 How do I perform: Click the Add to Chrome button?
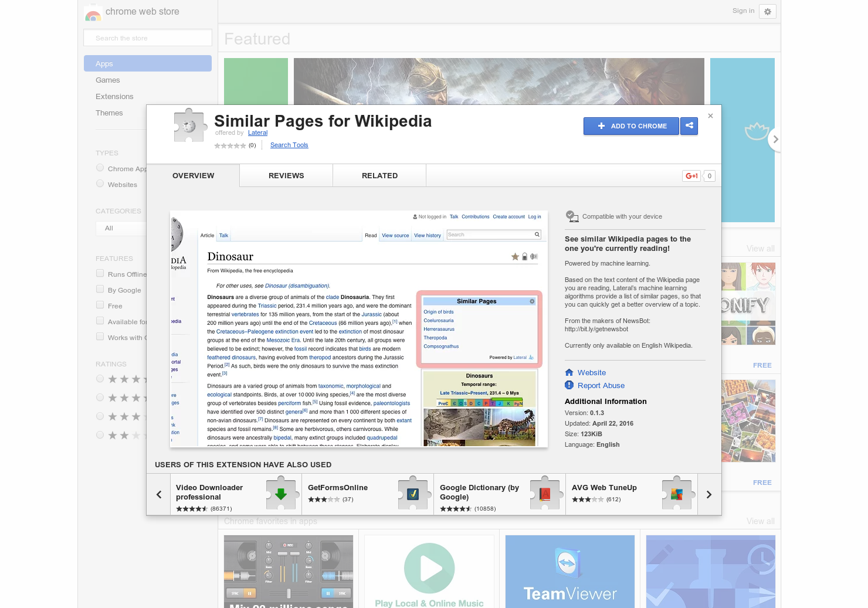(x=631, y=125)
